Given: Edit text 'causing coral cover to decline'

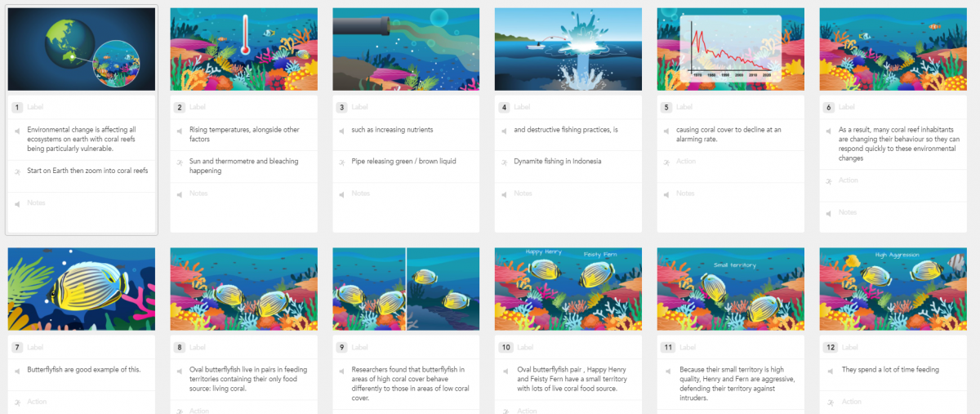Looking at the screenshot, I should click(729, 134).
